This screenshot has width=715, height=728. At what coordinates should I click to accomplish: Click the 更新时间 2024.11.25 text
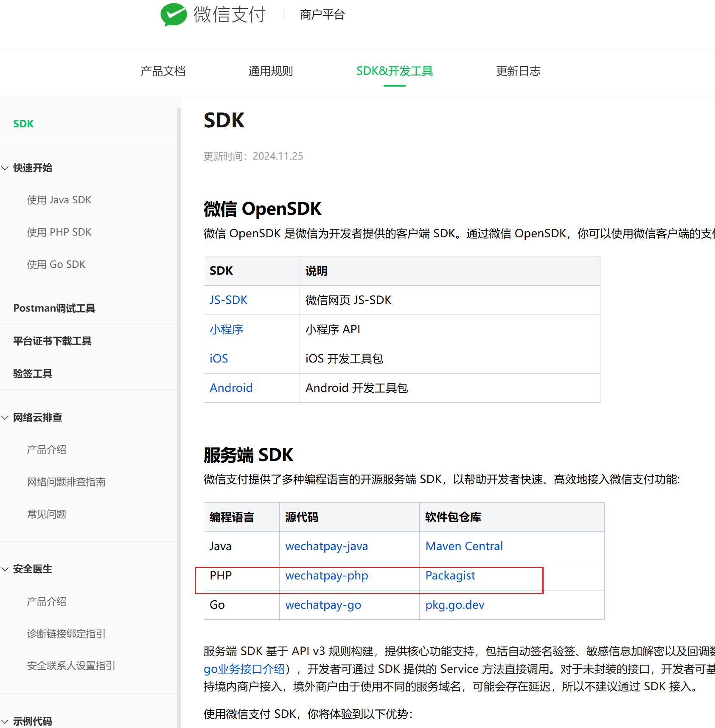pyautogui.click(x=253, y=156)
